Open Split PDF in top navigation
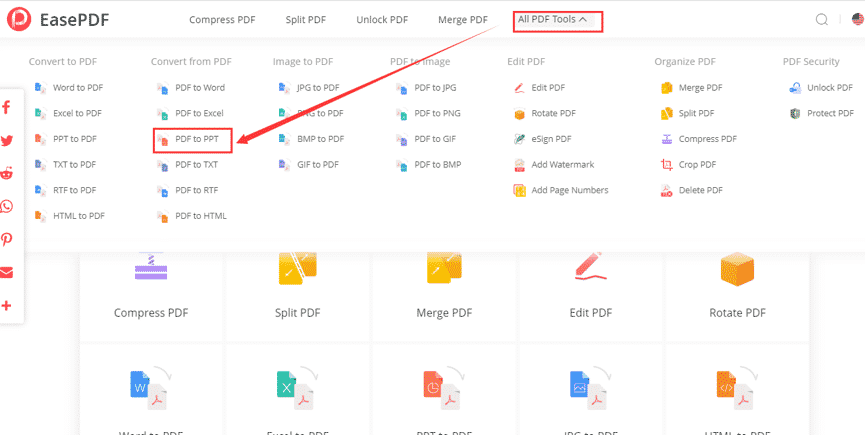 pyautogui.click(x=306, y=20)
